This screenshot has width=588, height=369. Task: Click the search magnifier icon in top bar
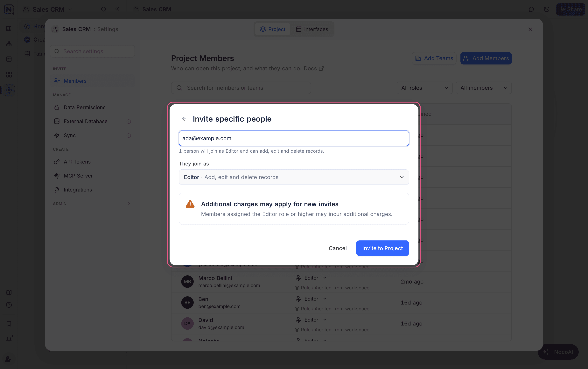coord(104,9)
